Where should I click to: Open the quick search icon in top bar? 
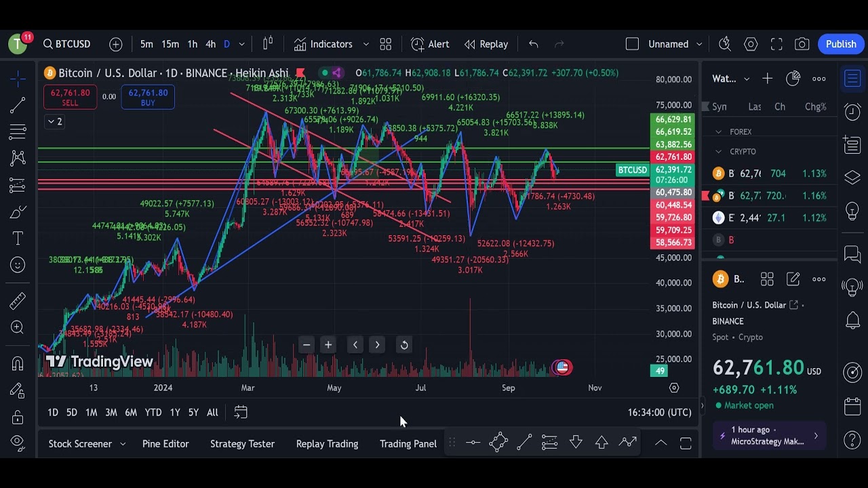point(725,44)
